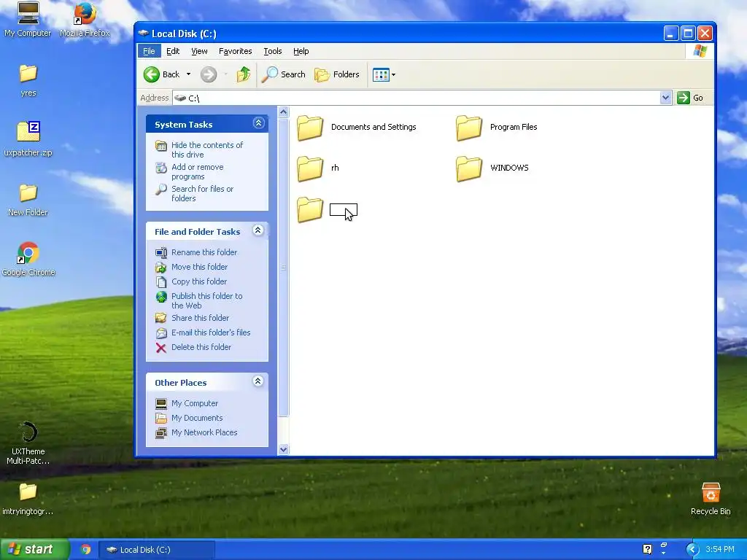The height and width of the screenshot is (560, 747).
Task: Toggle the Folders pane button
Action: tap(337, 74)
